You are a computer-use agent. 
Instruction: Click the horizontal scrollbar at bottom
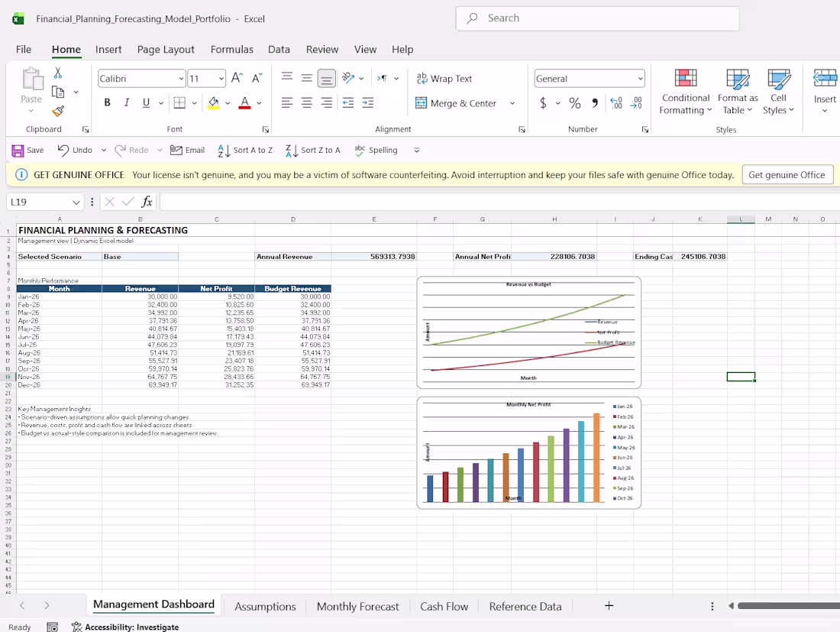coord(788,606)
